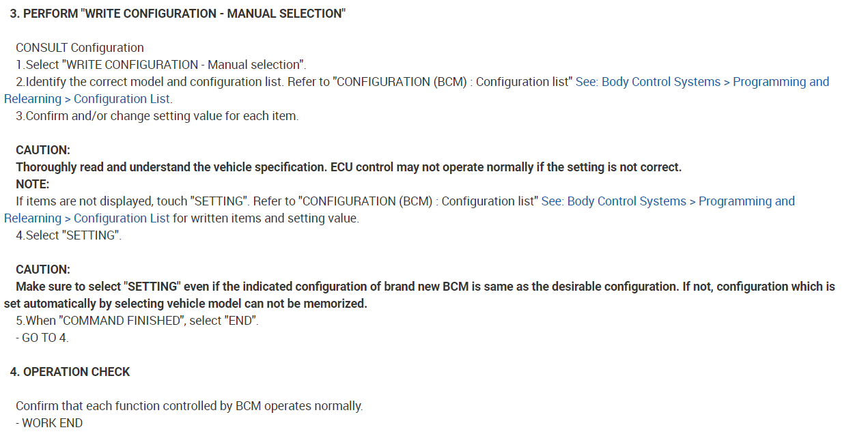
Task: Click the first "CAUTION:" label
Action: click(x=43, y=150)
